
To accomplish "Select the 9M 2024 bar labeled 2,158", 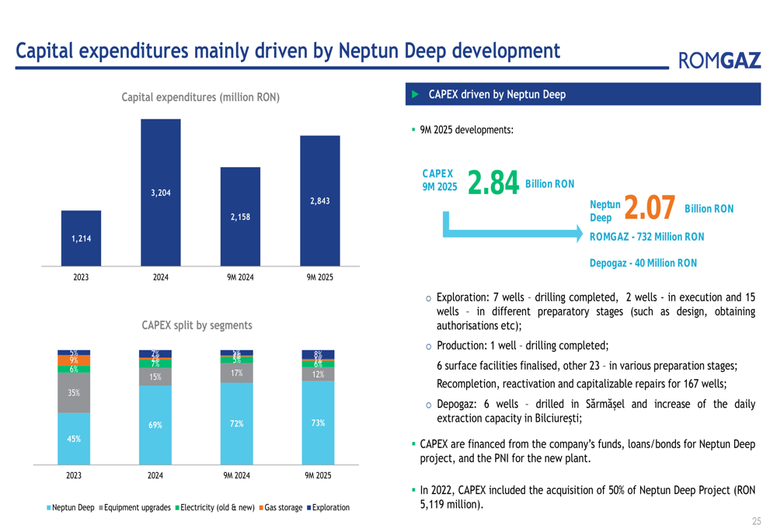I will pyautogui.click(x=240, y=217).
